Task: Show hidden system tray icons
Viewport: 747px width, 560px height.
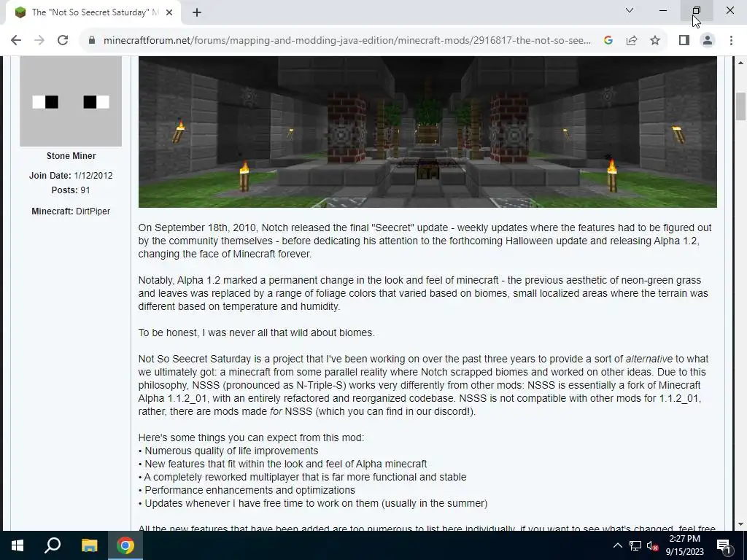Action: (x=617, y=545)
